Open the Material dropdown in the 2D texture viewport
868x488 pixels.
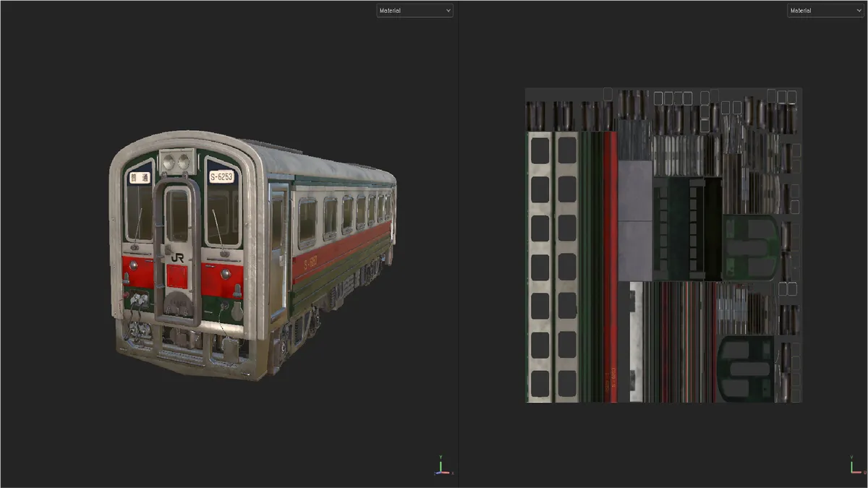pos(825,11)
